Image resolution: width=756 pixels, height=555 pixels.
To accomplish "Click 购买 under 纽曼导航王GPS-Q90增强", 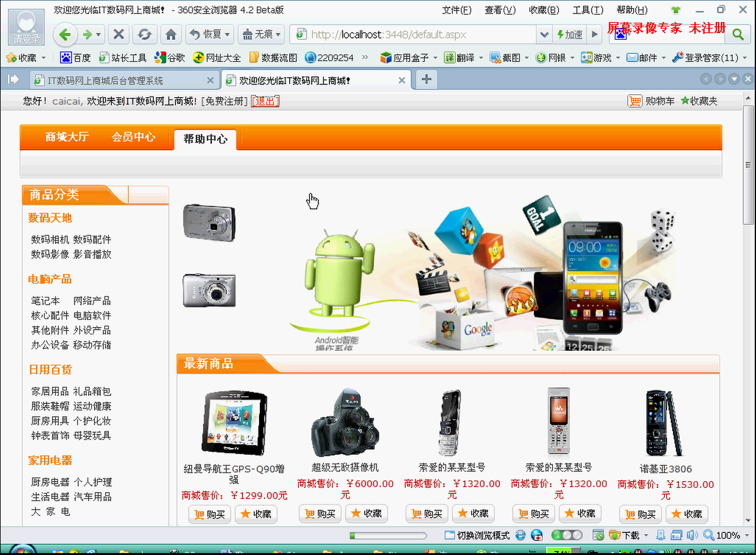I will [x=210, y=514].
